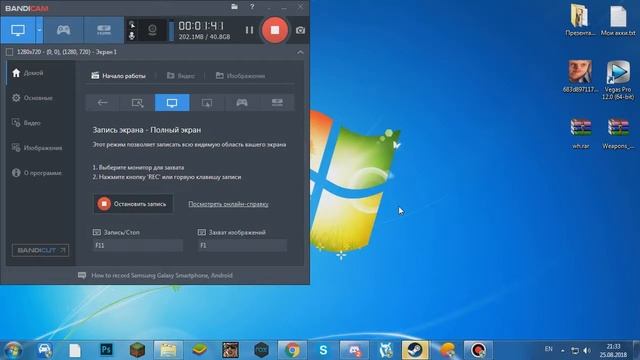Select game recording mode in mode row
The image size is (640, 360).
click(x=242, y=102)
